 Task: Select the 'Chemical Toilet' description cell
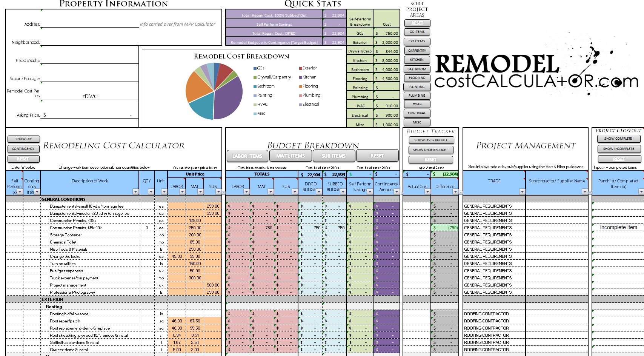coord(90,242)
